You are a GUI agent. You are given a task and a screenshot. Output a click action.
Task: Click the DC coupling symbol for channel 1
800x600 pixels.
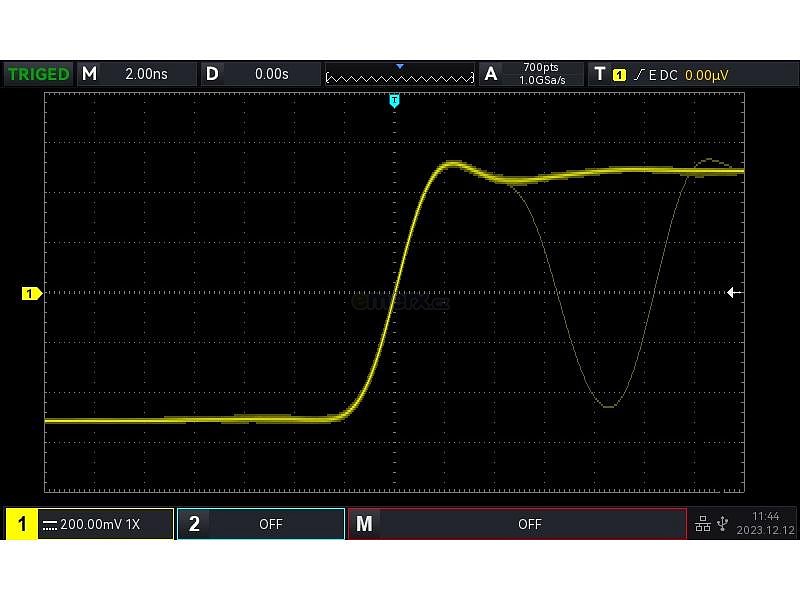(x=49, y=524)
